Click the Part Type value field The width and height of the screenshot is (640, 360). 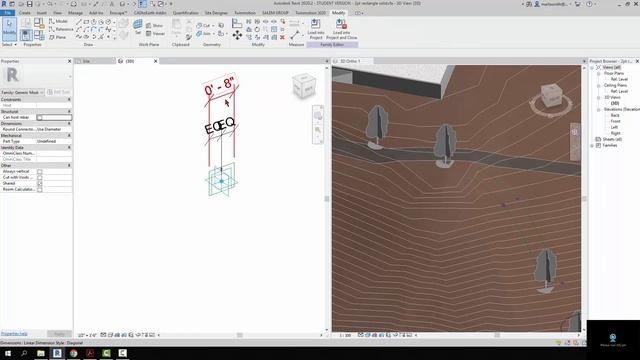[x=54, y=141]
